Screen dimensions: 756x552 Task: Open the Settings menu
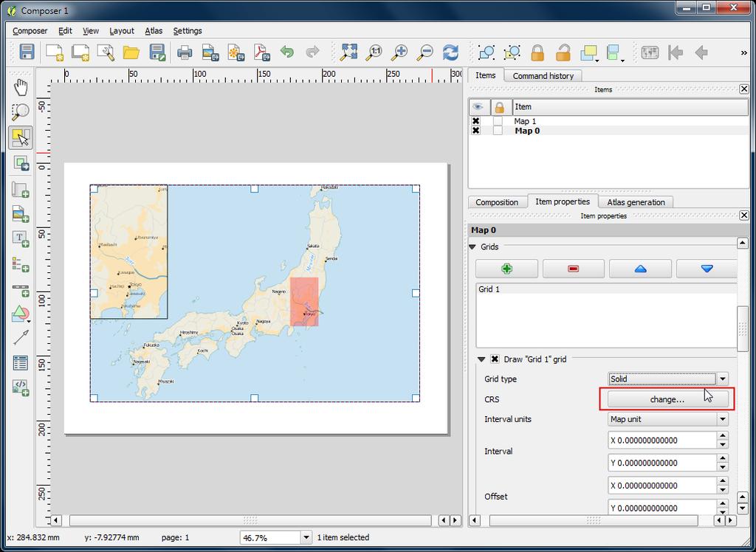coord(187,31)
